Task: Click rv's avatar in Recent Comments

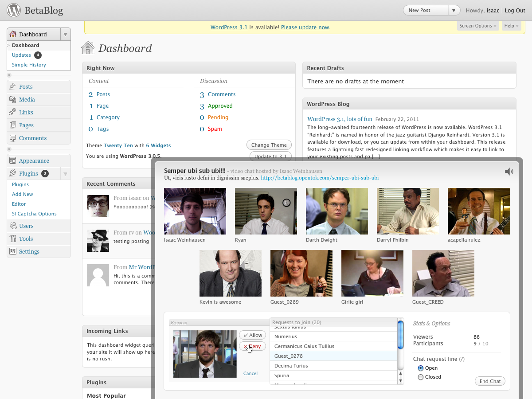Action: coord(98,241)
